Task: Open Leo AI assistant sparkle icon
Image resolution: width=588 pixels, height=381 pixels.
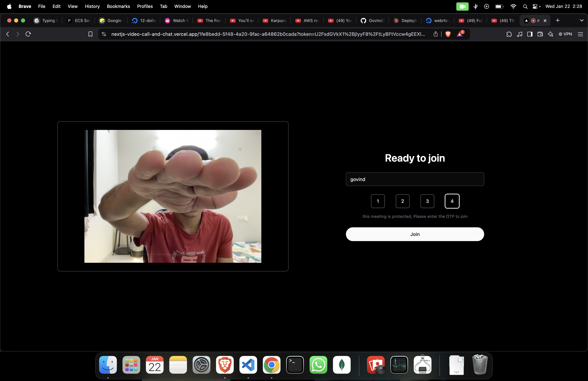Action: pos(551,34)
